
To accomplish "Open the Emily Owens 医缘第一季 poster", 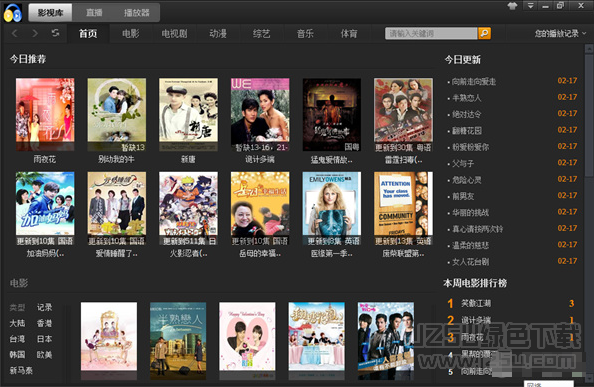I will pyautogui.click(x=332, y=208).
